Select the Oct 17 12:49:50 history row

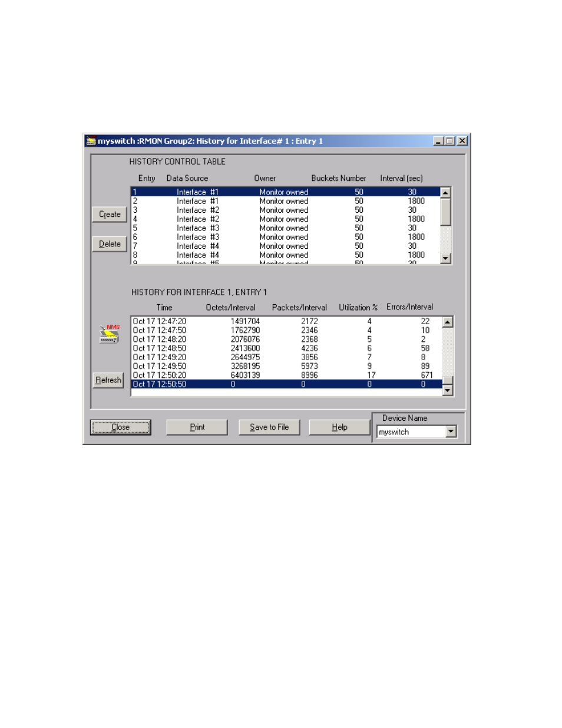(x=287, y=366)
